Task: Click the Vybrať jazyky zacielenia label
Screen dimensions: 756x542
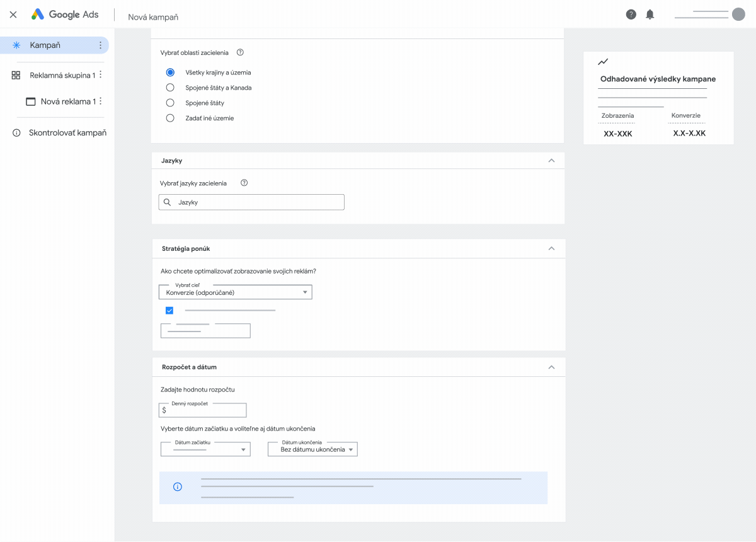Action: [x=193, y=183]
